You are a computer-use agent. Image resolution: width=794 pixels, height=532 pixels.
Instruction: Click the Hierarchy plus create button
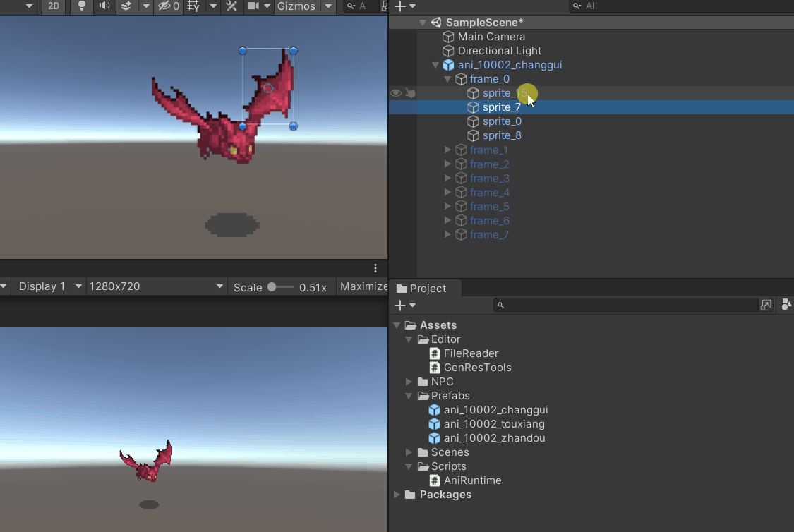(x=400, y=6)
